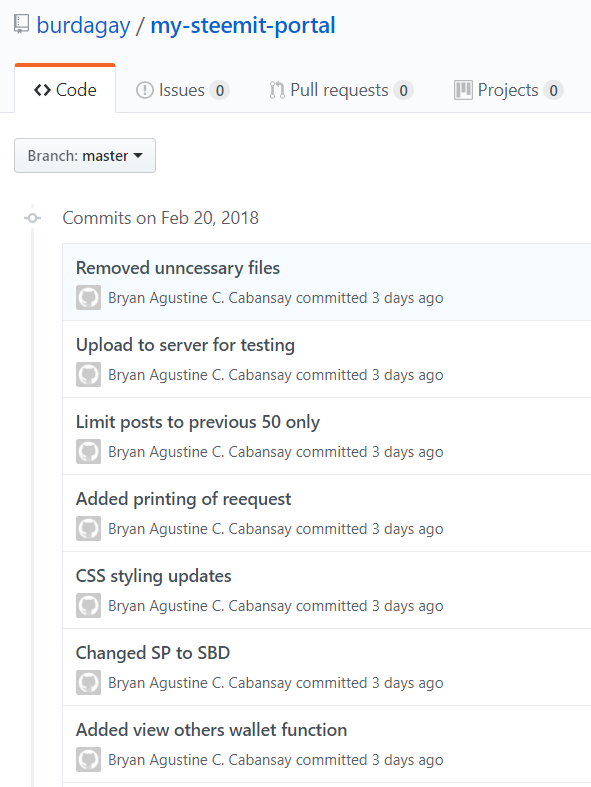Click the Projects board icon
This screenshot has width=591, height=787.
tap(463, 90)
